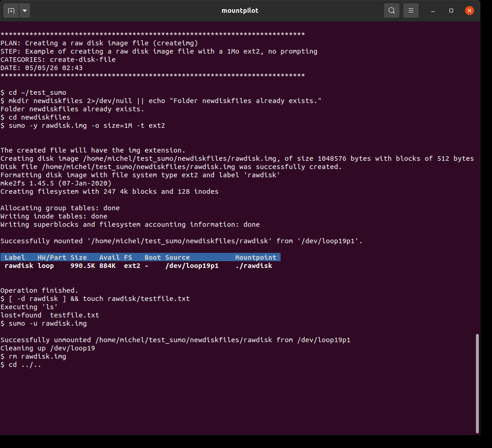492x448 pixels.
Task: Click the '990.5K' size value
Action: [83, 266]
